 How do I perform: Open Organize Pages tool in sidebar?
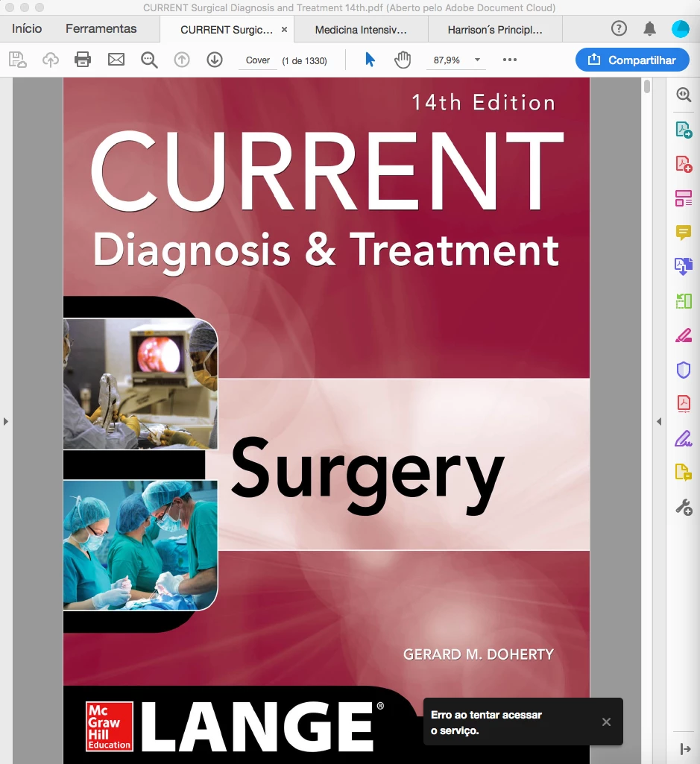684,198
